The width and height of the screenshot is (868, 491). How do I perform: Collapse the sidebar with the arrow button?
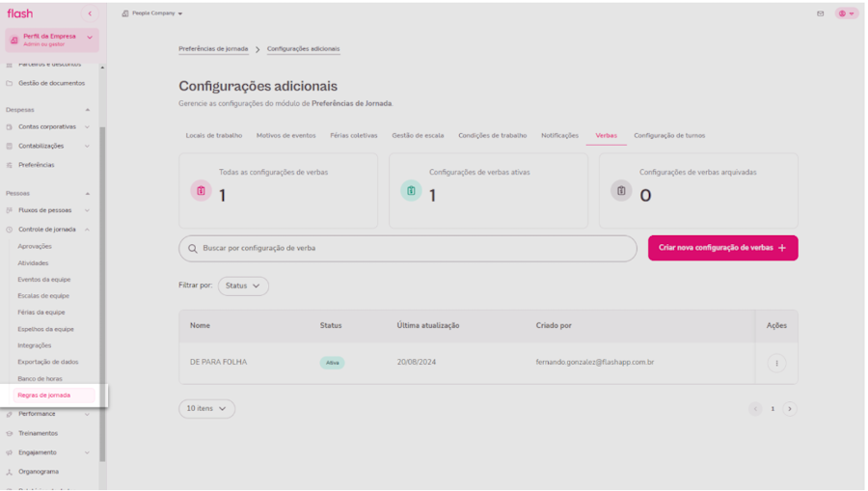tap(90, 14)
